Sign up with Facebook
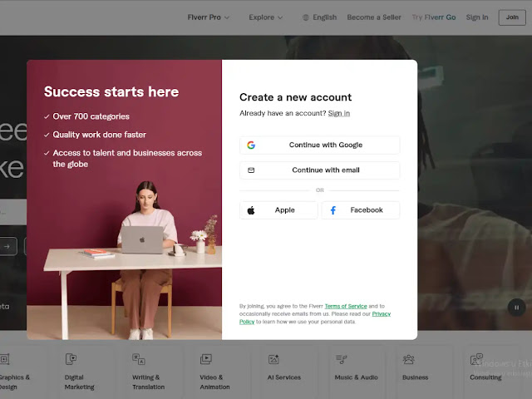The width and height of the screenshot is (532, 399). pyautogui.click(x=361, y=210)
